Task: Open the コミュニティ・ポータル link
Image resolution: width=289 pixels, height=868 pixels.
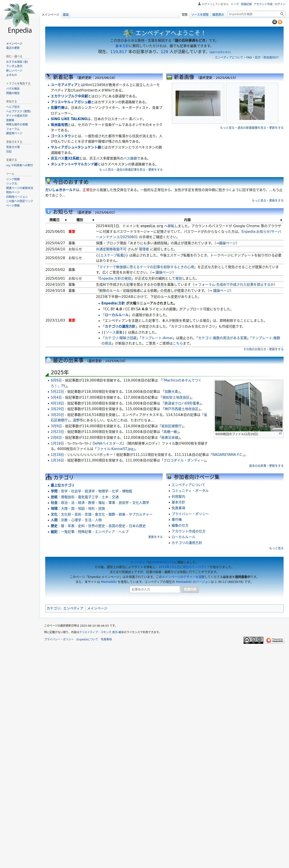Action: 190,491
